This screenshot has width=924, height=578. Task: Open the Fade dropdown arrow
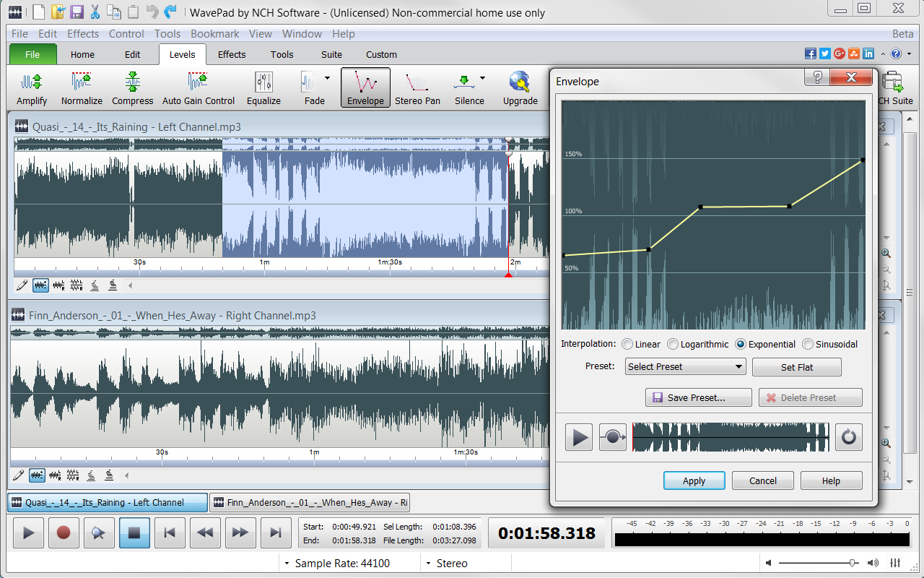coord(326,78)
